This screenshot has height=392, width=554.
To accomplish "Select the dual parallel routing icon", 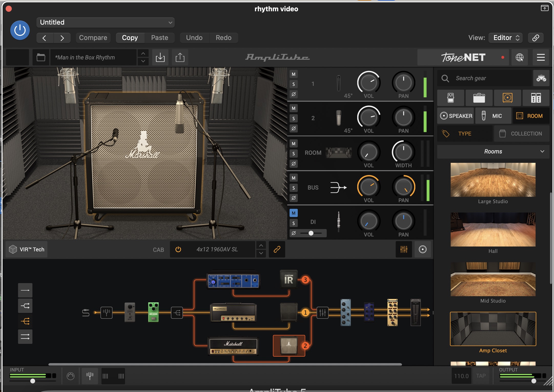I will pos(25,337).
